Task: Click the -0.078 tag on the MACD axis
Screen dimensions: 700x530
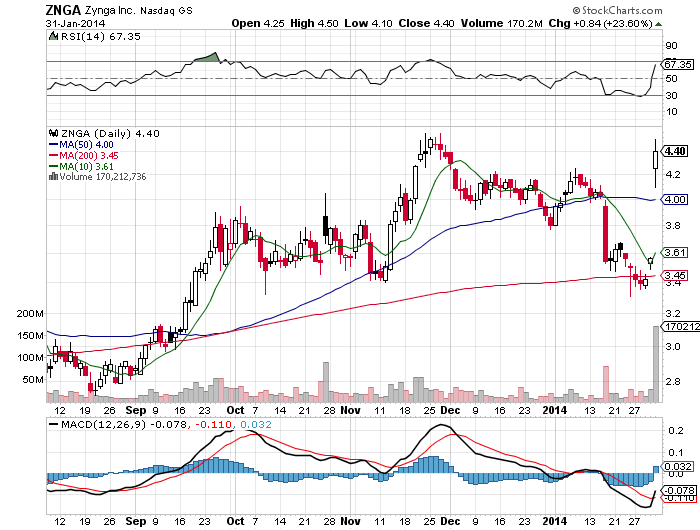Action: 680,490
